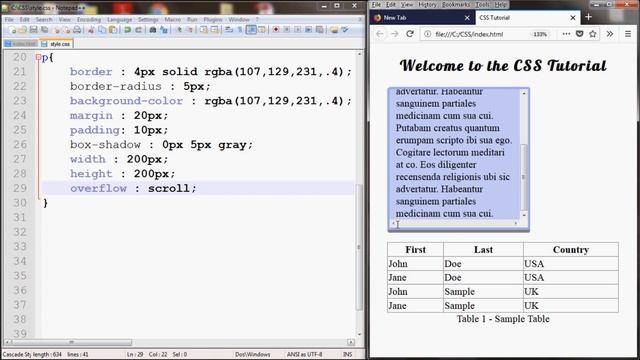Screen dimensions: 640x360
Task: Toggle the highlighted Indent Guide toolbar icon
Action: pyautogui.click(x=251, y=30)
